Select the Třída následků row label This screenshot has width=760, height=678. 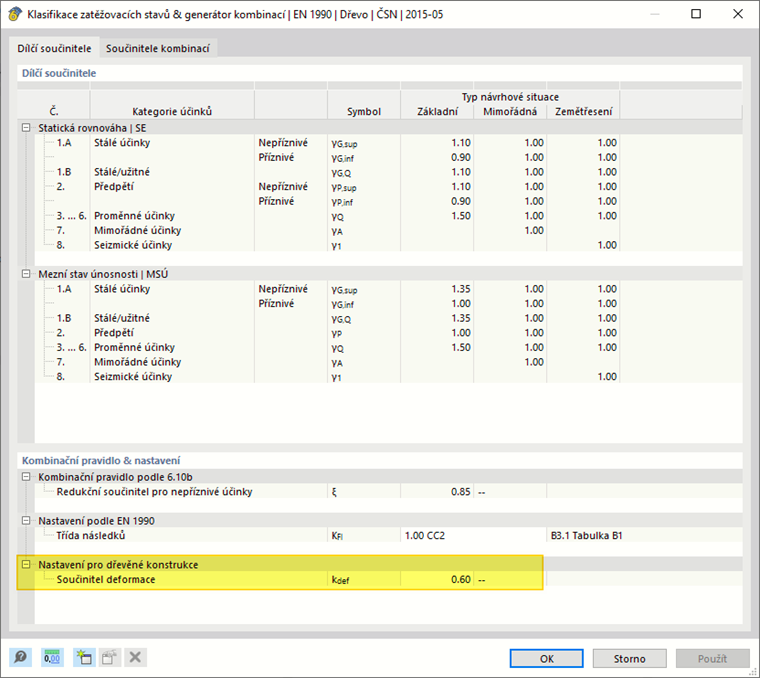pyautogui.click(x=91, y=536)
